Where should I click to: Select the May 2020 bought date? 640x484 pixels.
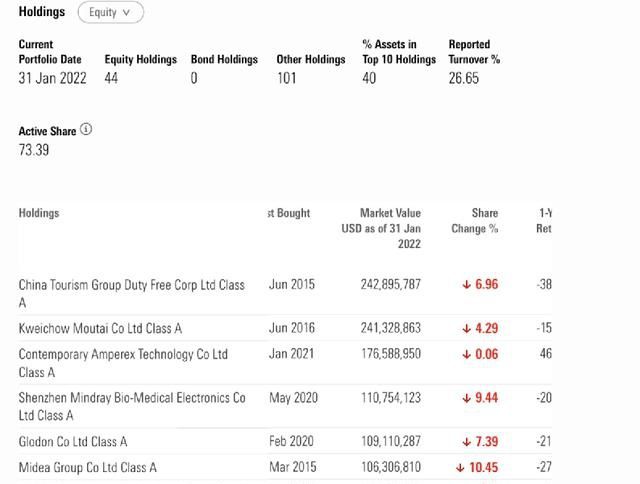[293, 397]
